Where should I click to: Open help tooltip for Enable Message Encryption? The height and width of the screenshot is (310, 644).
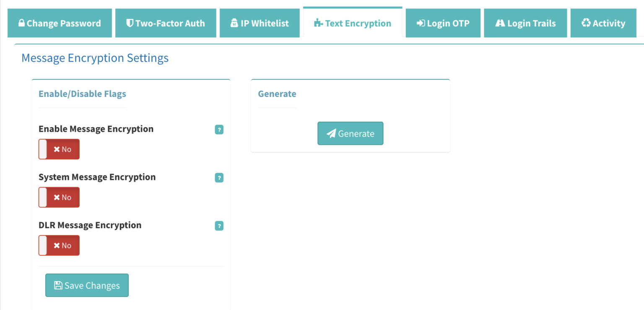coord(219,130)
